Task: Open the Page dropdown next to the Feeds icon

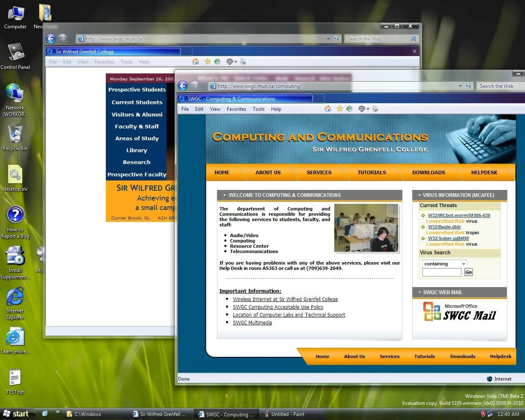Action: pyautogui.click(x=368, y=109)
